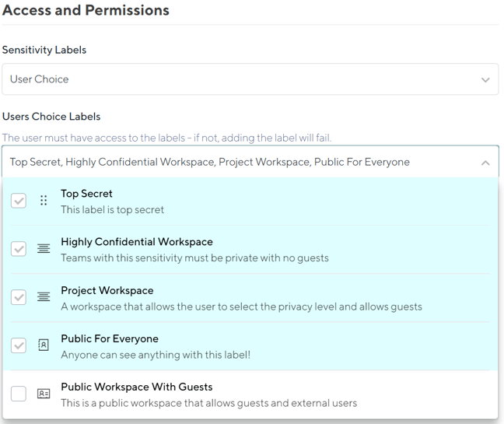Deselect the Public For Everyone checkbox

(x=19, y=345)
